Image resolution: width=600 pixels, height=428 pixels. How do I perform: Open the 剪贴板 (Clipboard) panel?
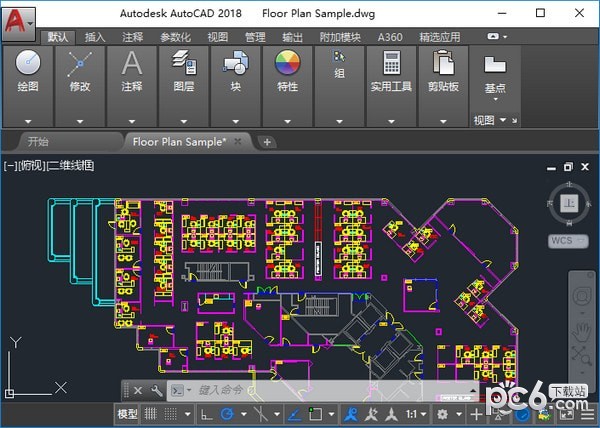click(x=443, y=72)
